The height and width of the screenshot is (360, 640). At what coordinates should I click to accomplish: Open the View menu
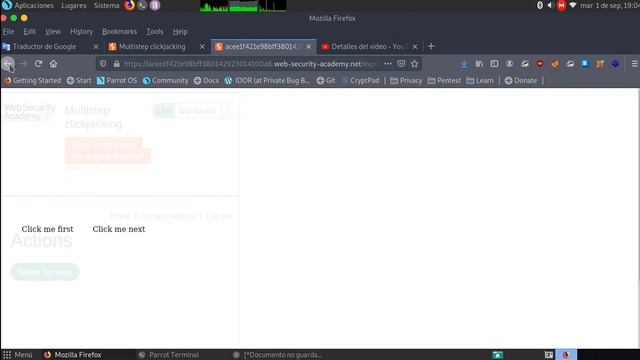53,31
